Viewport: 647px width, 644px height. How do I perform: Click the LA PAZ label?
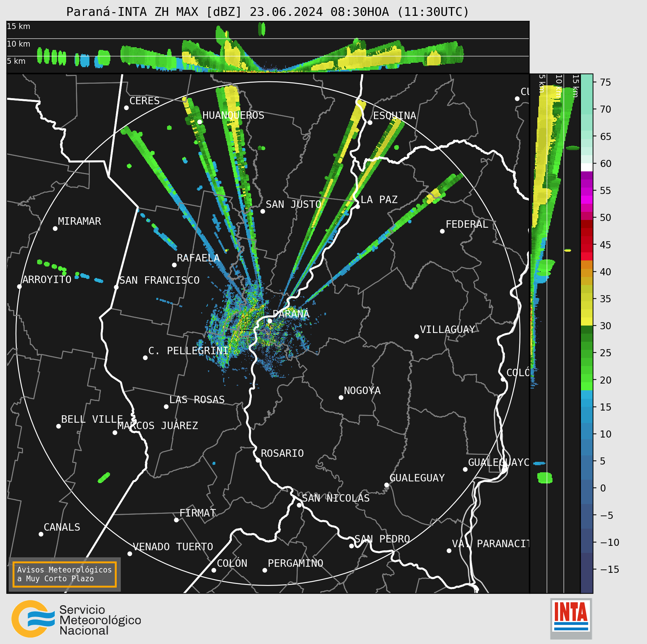tap(379, 200)
